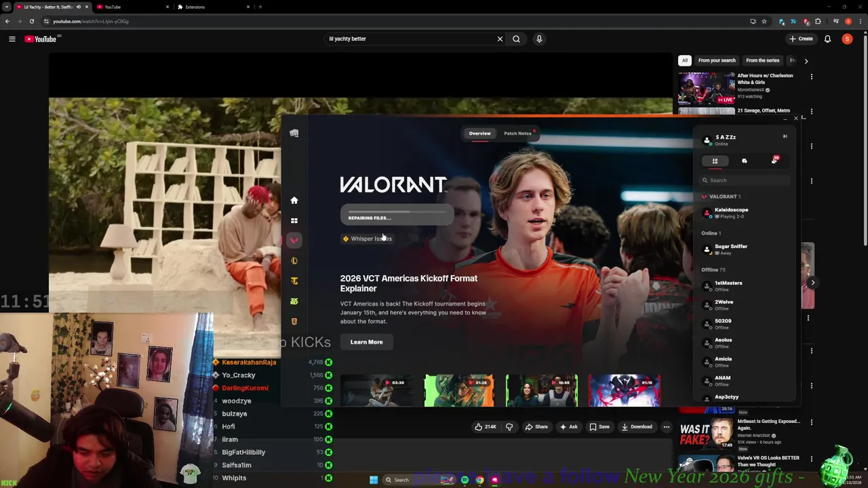Screen dimensions: 868x488
Task: Select From your search chip
Action: [717, 60]
